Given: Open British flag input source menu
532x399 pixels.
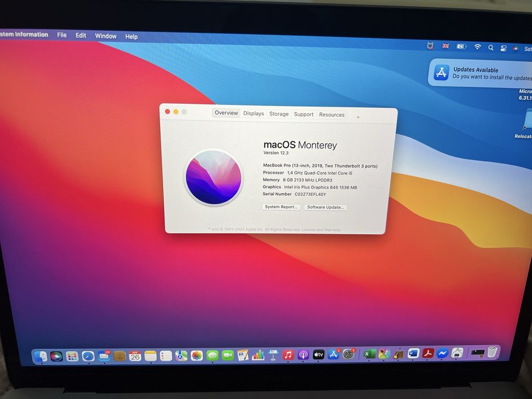Looking at the screenshot, I should click(445, 46).
